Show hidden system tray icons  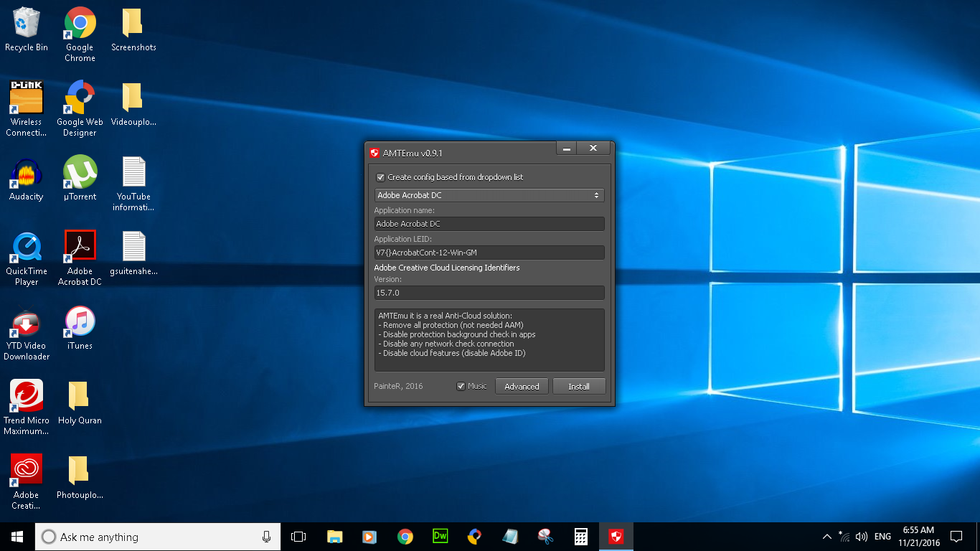826,537
